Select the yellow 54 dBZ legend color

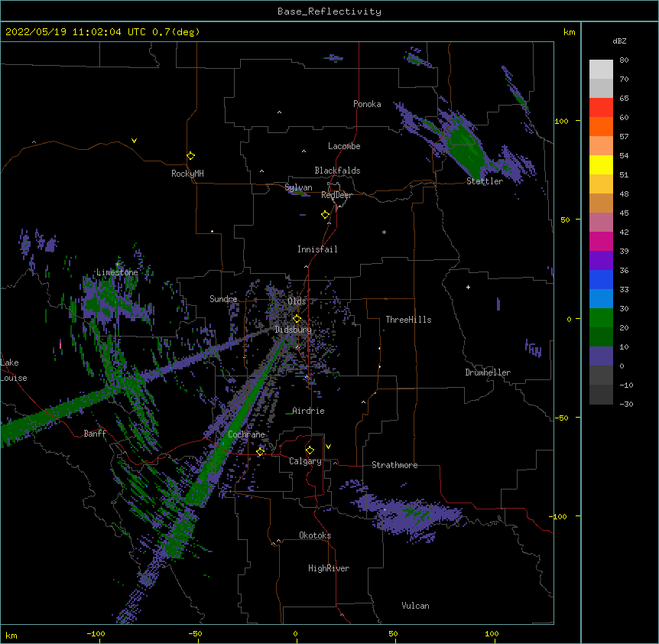point(601,164)
